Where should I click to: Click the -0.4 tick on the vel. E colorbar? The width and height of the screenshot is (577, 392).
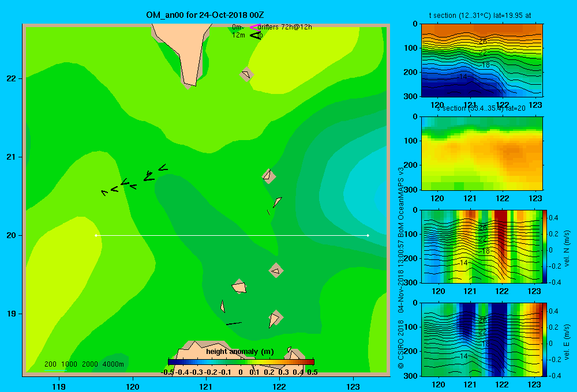click(x=555, y=375)
